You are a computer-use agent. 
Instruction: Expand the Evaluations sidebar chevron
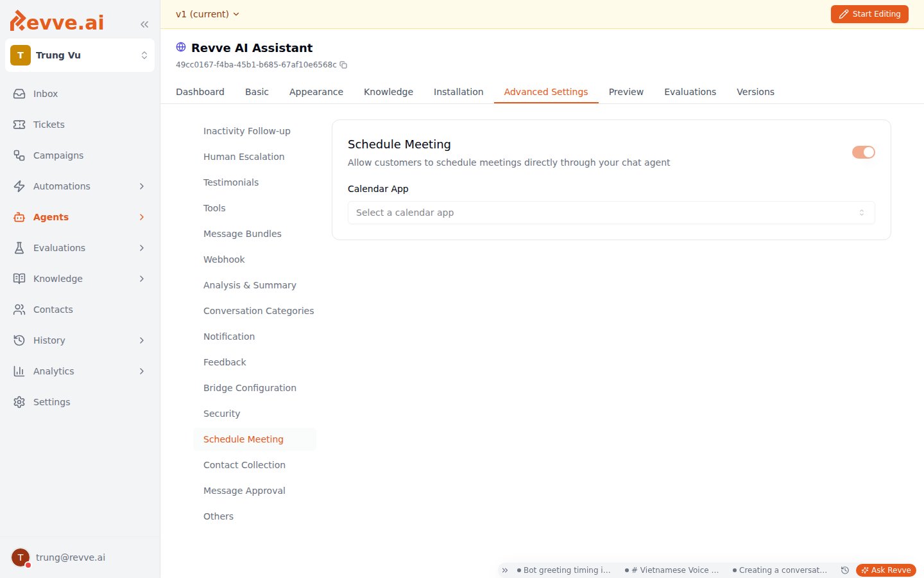tap(142, 248)
